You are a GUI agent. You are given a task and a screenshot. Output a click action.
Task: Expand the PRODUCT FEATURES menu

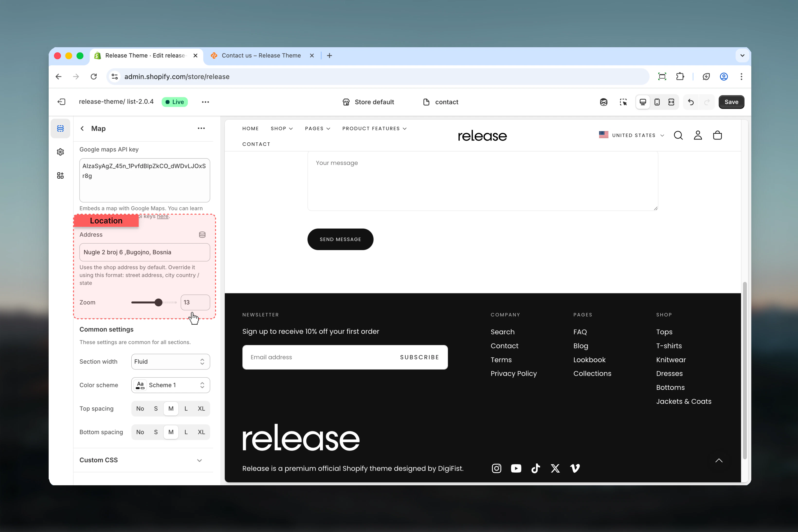point(374,128)
